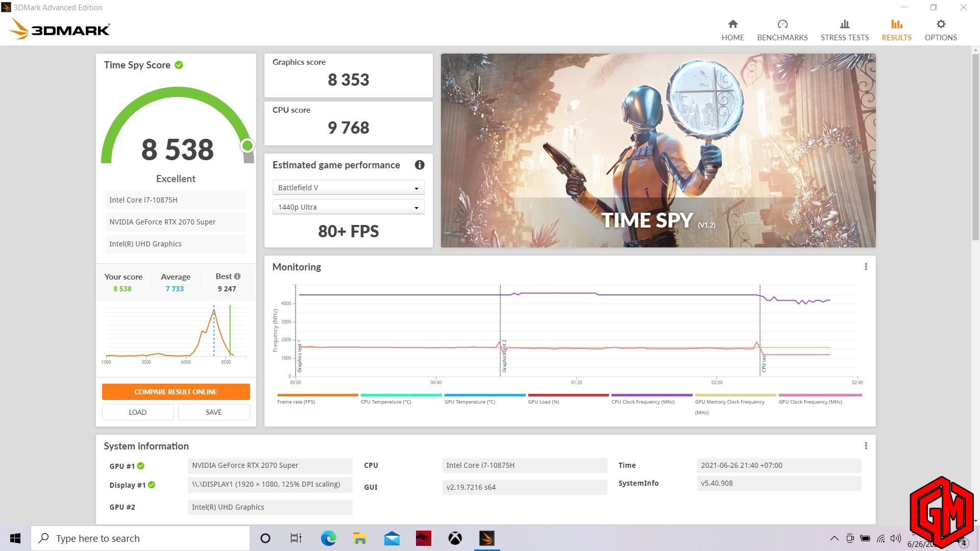
Task: Click the tray icon left of the battery
Action: (850, 538)
